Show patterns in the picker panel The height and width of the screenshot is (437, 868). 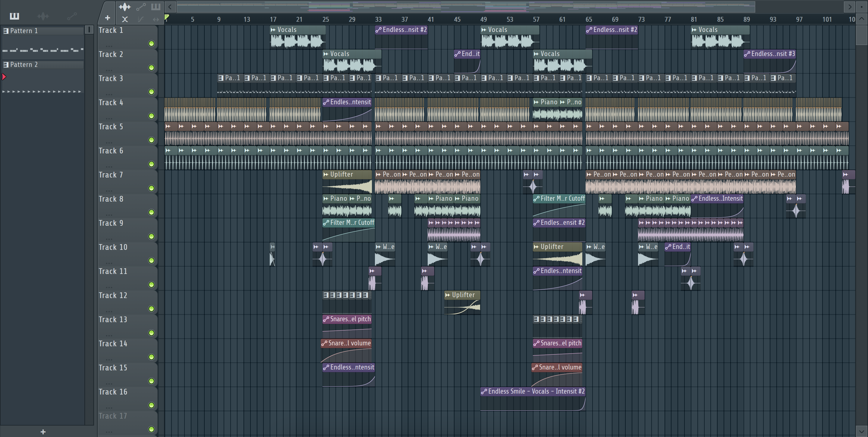14,16
